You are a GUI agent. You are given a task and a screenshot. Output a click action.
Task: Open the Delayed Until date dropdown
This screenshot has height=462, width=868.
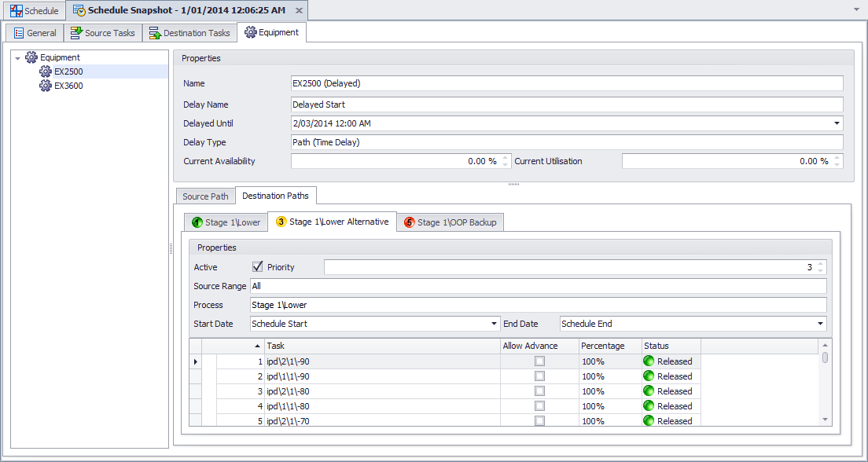[836, 123]
